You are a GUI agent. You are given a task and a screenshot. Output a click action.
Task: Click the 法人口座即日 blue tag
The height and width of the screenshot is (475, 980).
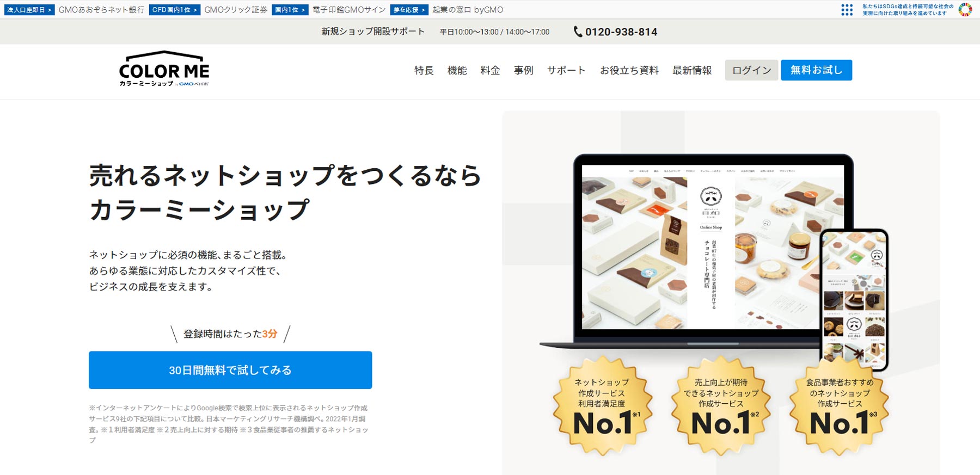[29, 10]
